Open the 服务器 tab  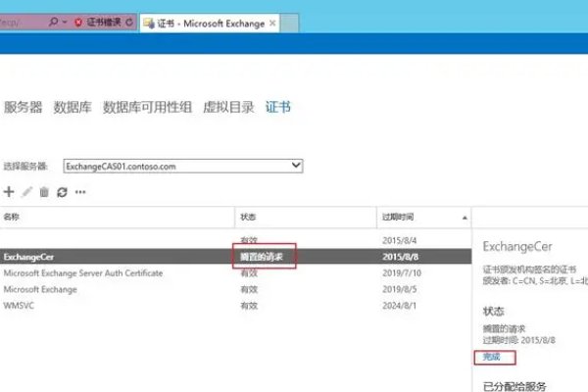pos(23,107)
